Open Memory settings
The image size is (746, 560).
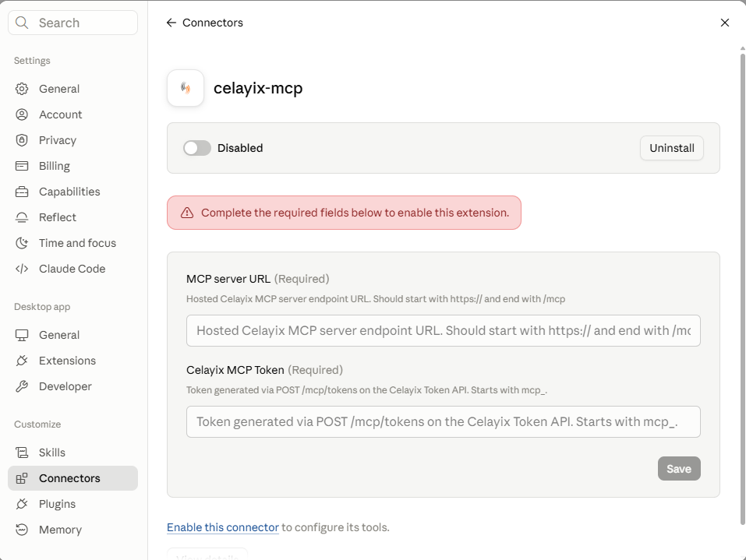tap(72, 530)
